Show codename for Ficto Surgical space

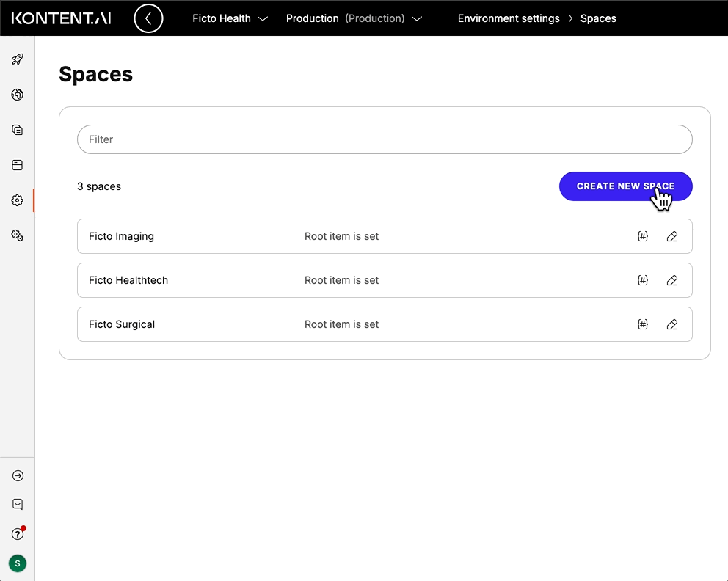(x=643, y=324)
